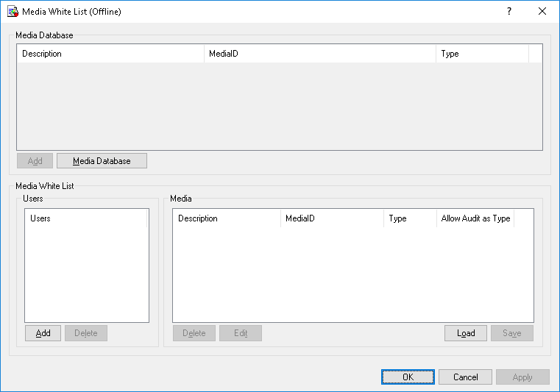560x392 pixels.
Task: Sort white list media by Description header
Action: click(x=226, y=218)
